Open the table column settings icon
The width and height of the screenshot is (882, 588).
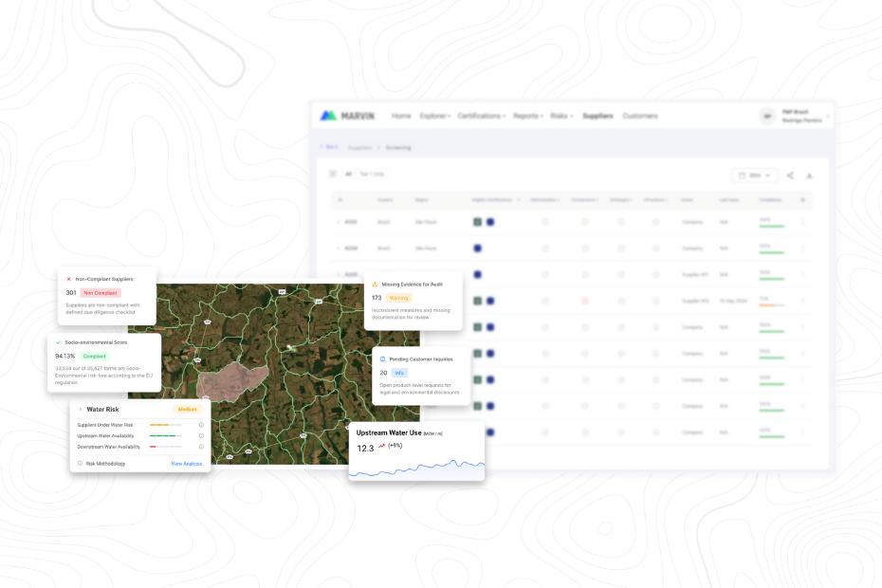click(802, 200)
